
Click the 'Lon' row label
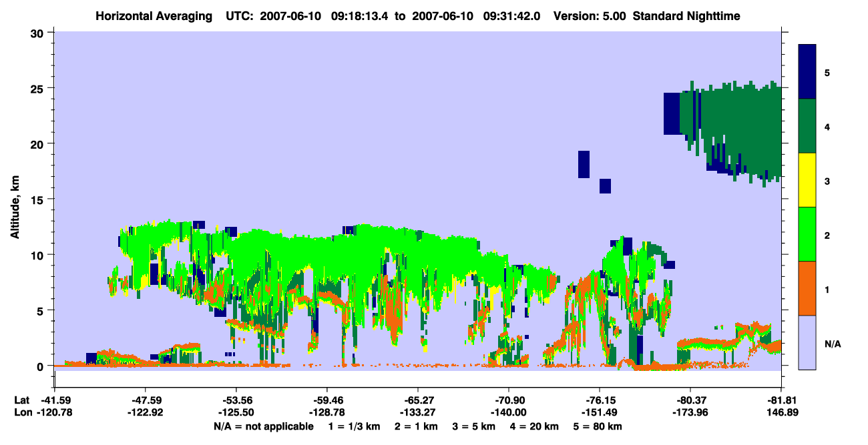tap(22, 413)
